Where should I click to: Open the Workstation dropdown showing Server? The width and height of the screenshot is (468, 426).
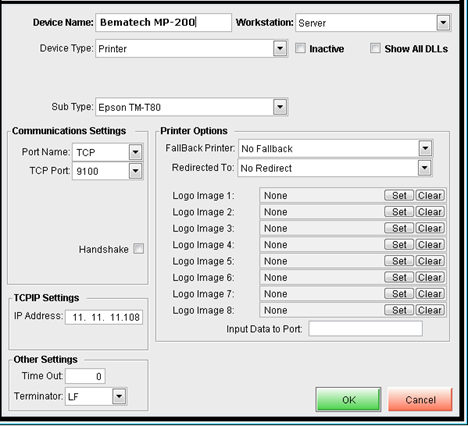point(373,23)
